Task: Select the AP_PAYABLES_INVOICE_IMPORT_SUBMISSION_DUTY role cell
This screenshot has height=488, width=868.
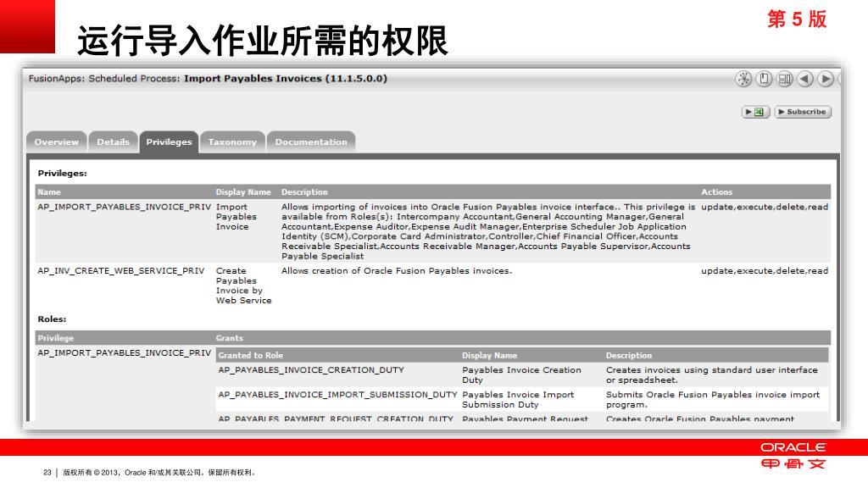Action: point(337,395)
